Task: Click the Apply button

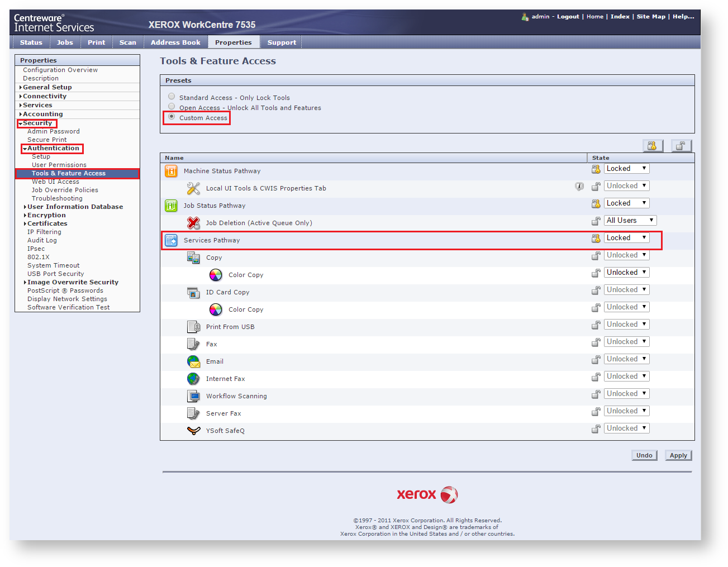Action: tap(678, 455)
